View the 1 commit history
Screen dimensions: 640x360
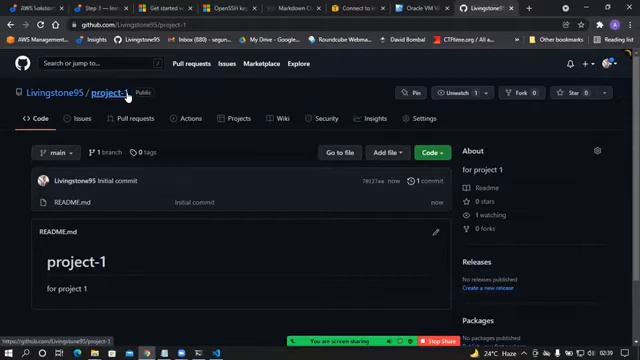425,181
